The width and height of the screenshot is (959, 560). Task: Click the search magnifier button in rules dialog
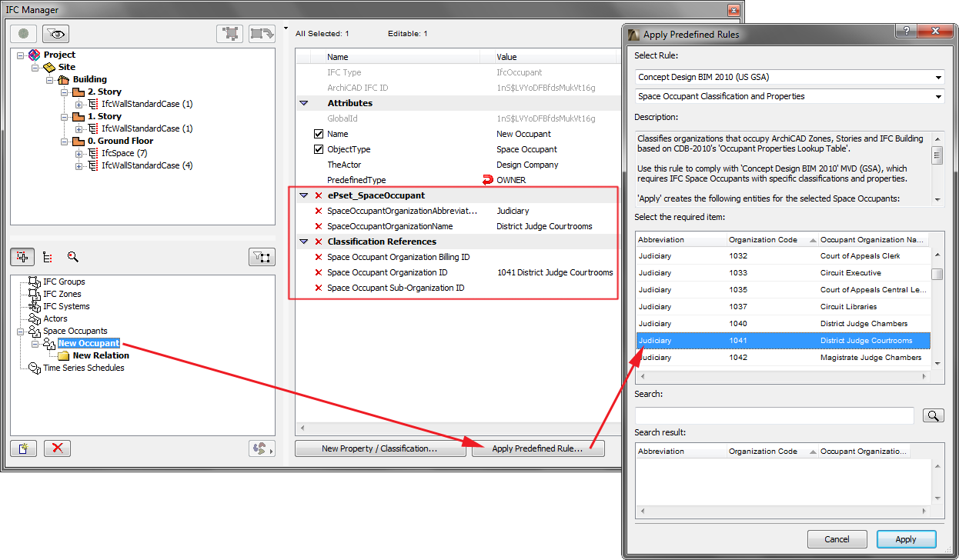click(932, 415)
